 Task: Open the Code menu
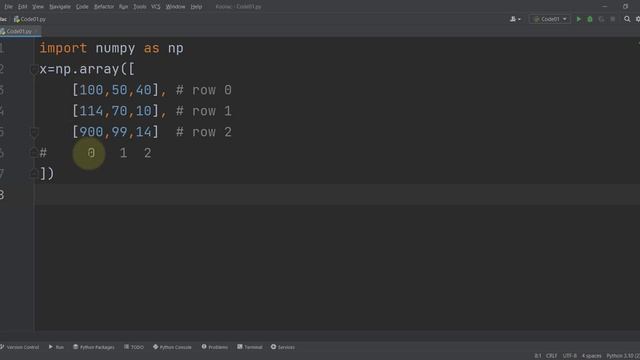click(x=82, y=7)
